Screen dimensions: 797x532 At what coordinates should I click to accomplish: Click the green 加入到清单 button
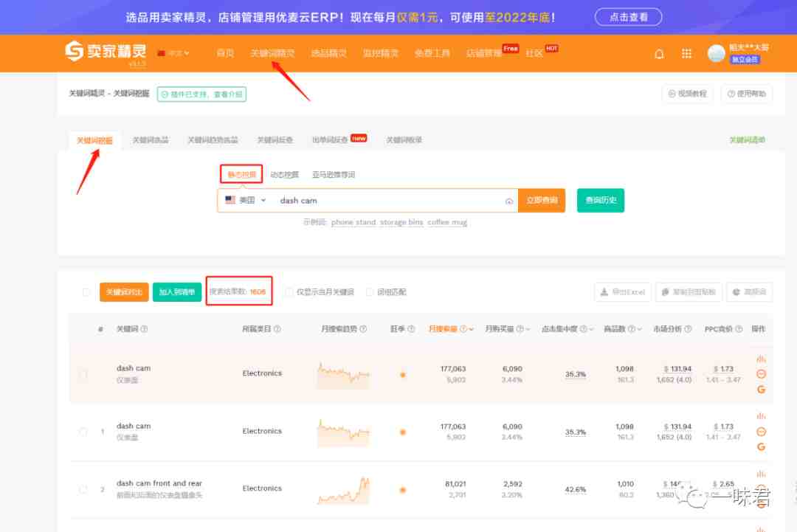pyautogui.click(x=177, y=292)
